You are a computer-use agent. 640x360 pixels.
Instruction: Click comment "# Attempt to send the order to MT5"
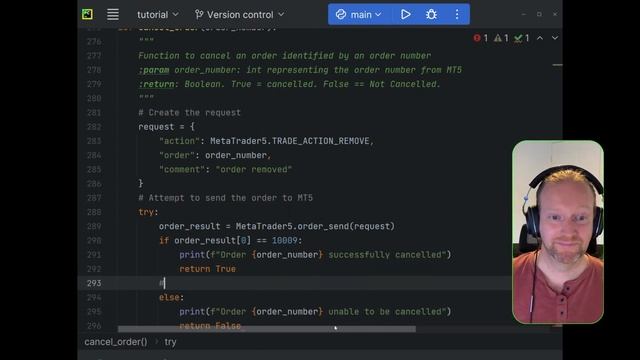225,198
